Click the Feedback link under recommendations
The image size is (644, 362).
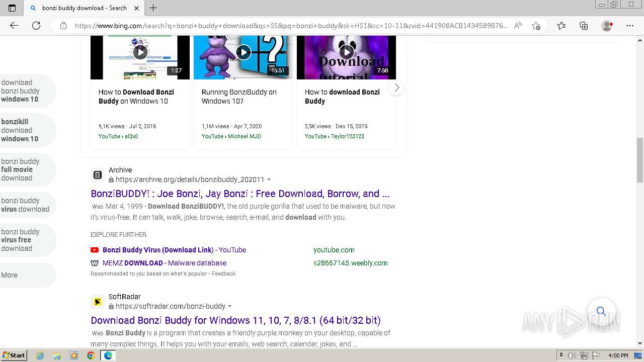(224, 274)
